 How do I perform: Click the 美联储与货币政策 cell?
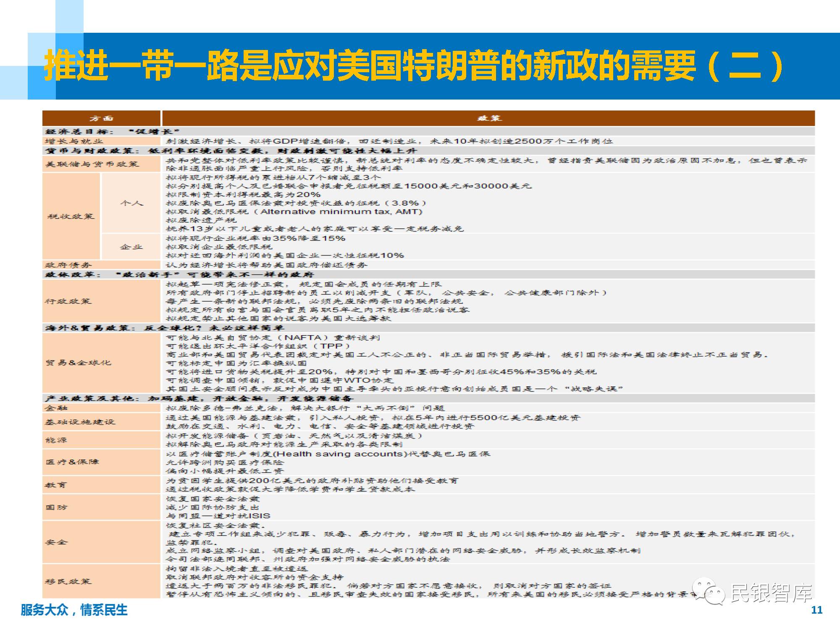[x=92, y=164]
